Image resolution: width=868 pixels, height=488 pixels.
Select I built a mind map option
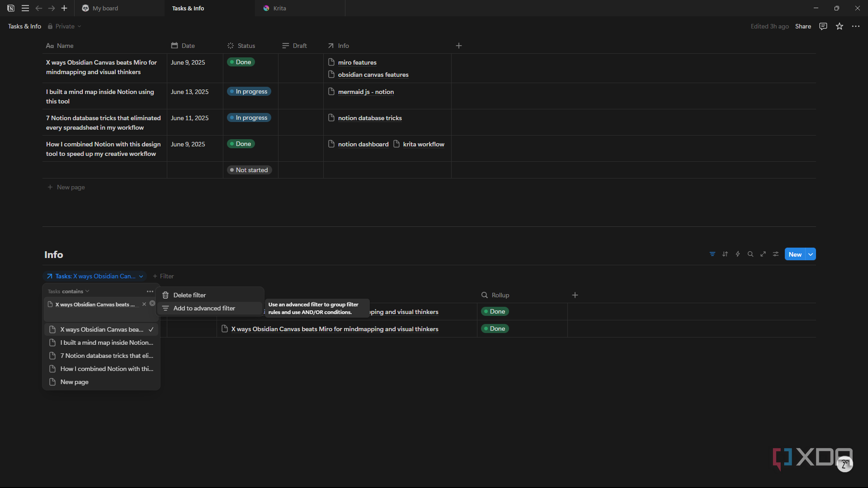tap(101, 343)
